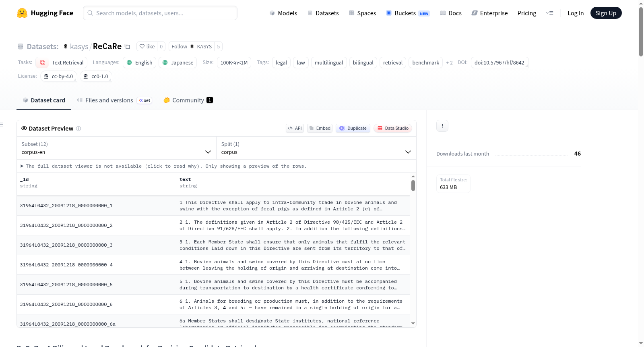Click the bilingual tag
This screenshot has height=347, width=644.
363,62
